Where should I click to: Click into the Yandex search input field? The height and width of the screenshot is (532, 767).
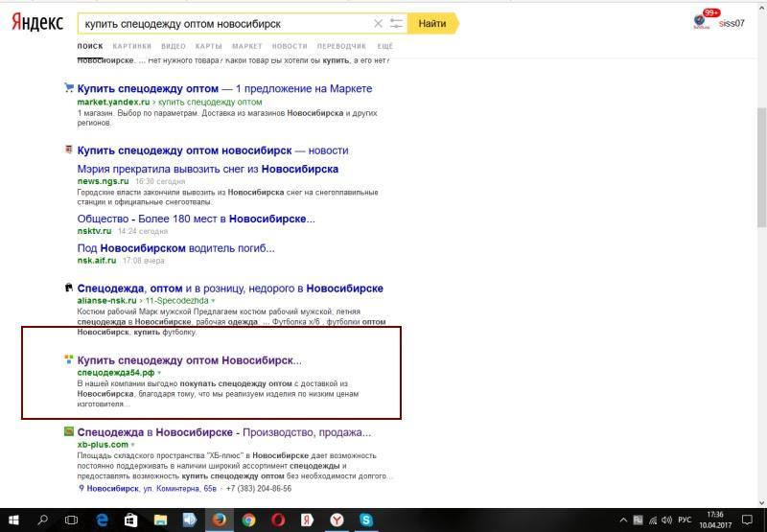(x=225, y=23)
